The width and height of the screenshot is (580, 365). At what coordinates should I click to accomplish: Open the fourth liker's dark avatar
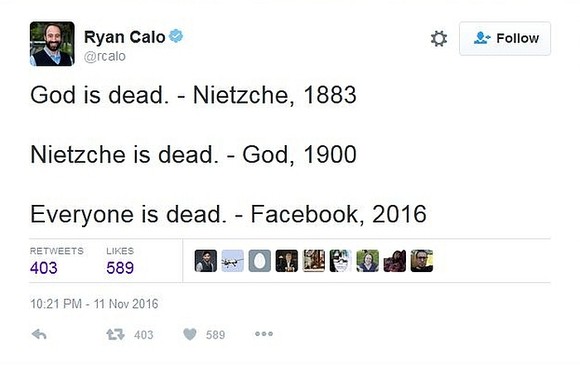pyautogui.click(x=287, y=261)
